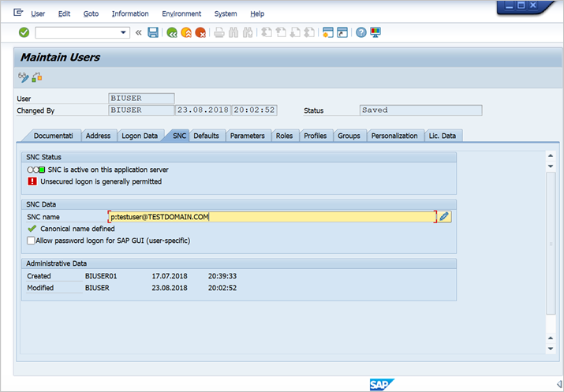Click the vertical scrollbar thumb

(x=551, y=244)
